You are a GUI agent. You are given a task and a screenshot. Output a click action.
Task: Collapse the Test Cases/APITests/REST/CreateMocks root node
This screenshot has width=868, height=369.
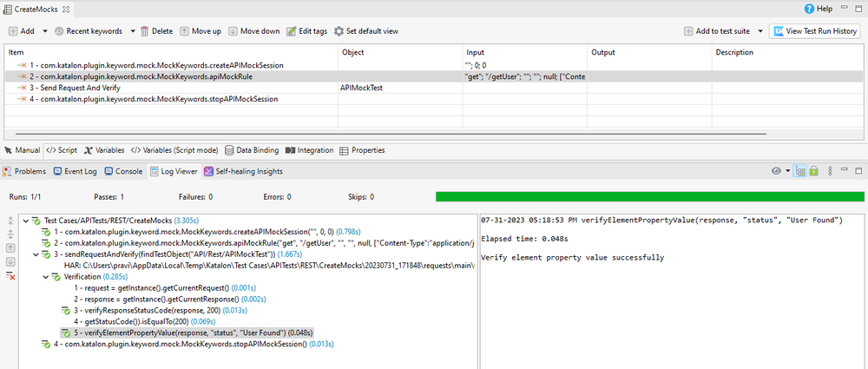tap(24, 221)
